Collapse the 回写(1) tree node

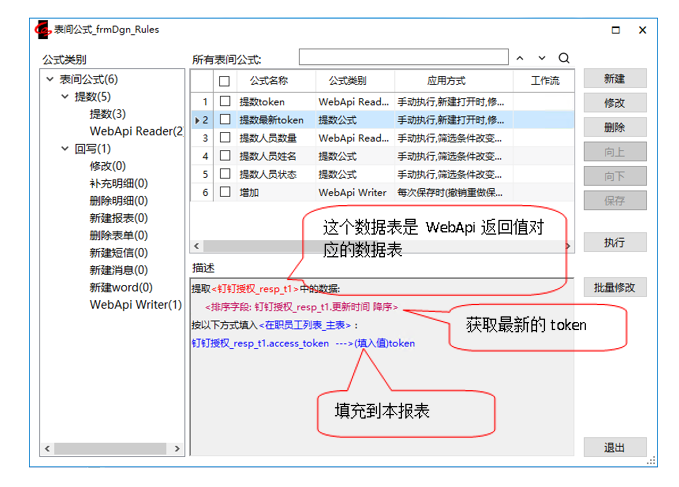point(64,149)
